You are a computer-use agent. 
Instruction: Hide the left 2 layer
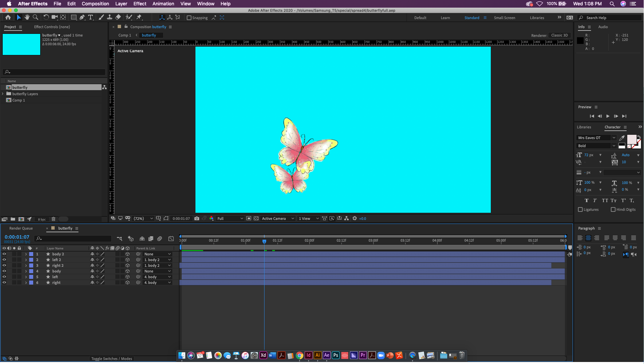coord(4,260)
